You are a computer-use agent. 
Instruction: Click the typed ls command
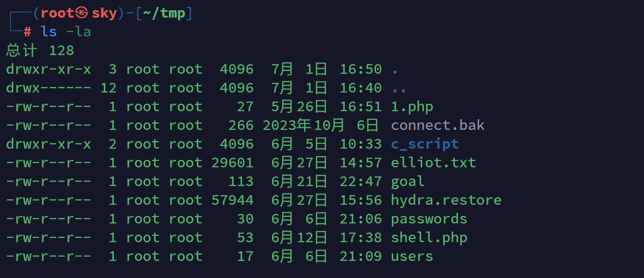tap(49, 32)
